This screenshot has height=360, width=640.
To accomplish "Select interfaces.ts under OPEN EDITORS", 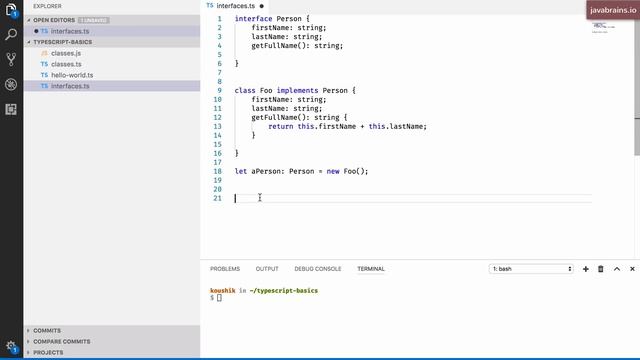I will point(112,31).
